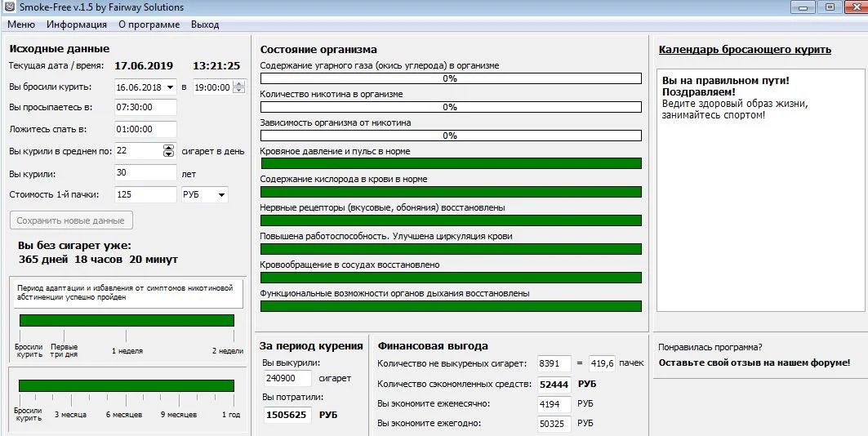The height and width of the screenshot is (436, 868).
Task: Click the one-year timeline green progress bar
Action: click(127, 385)
